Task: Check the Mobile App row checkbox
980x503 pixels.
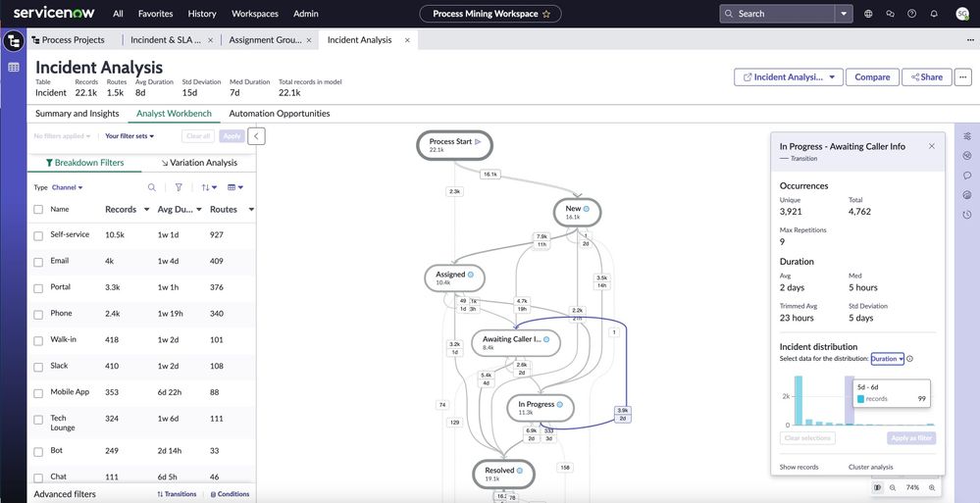Action: pos(38,393)
